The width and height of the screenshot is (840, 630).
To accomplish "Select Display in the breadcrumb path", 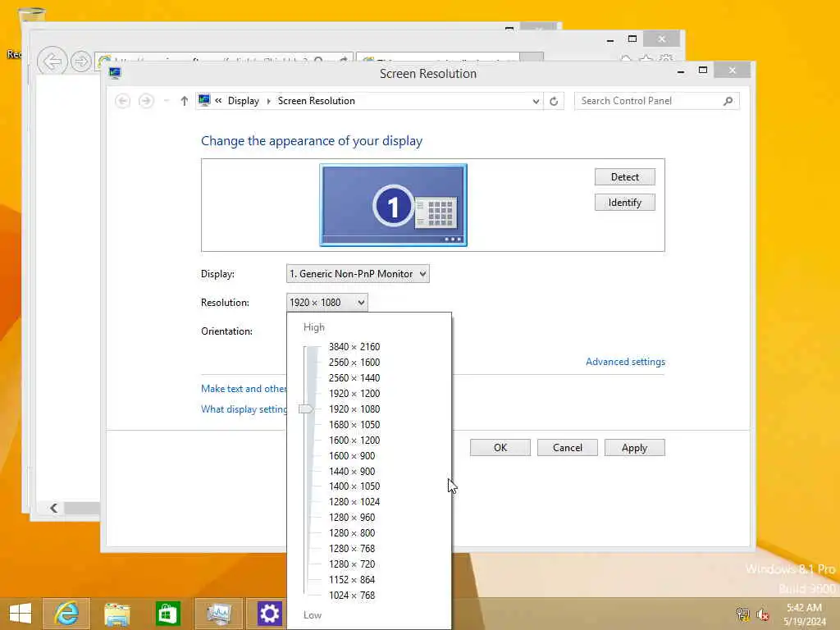I will (243, 101).
